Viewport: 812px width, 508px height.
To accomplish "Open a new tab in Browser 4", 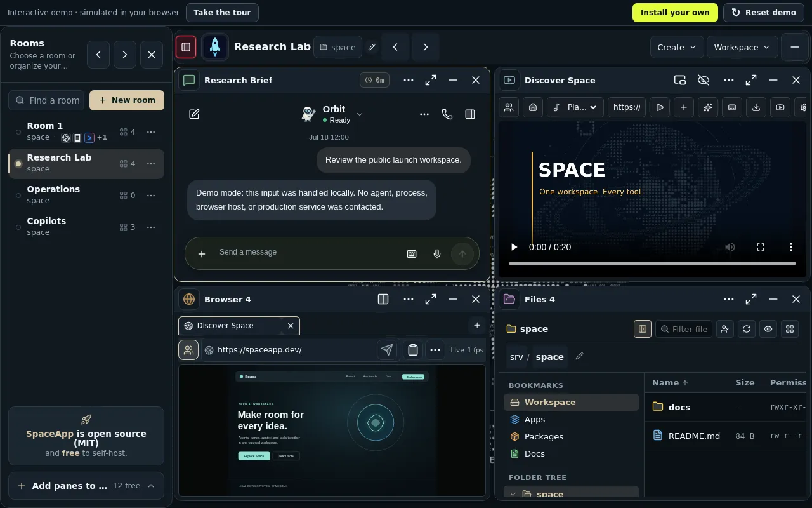I will (x=477, y=326).
